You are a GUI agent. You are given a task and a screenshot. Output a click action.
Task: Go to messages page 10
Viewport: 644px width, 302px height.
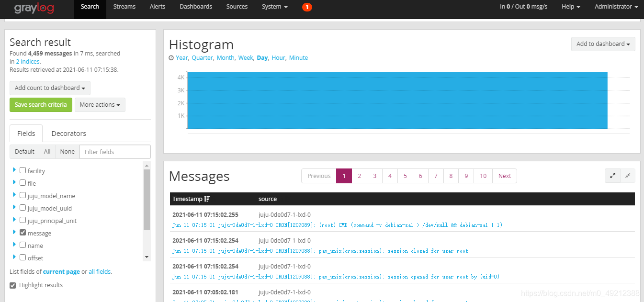pos(483,176)
